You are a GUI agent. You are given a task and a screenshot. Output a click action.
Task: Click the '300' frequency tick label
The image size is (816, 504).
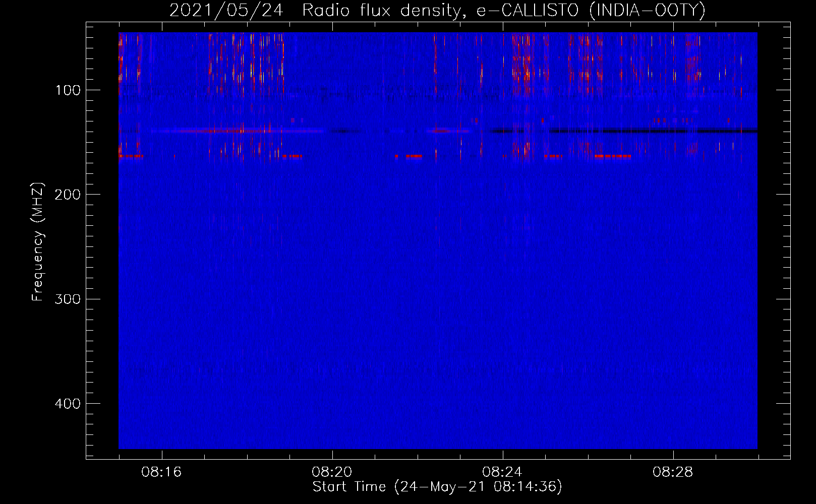(68, 299)
